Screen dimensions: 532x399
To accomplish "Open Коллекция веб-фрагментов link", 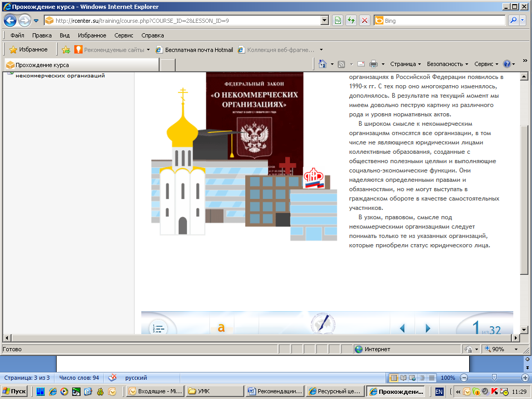I will click(x=276, y=50).
